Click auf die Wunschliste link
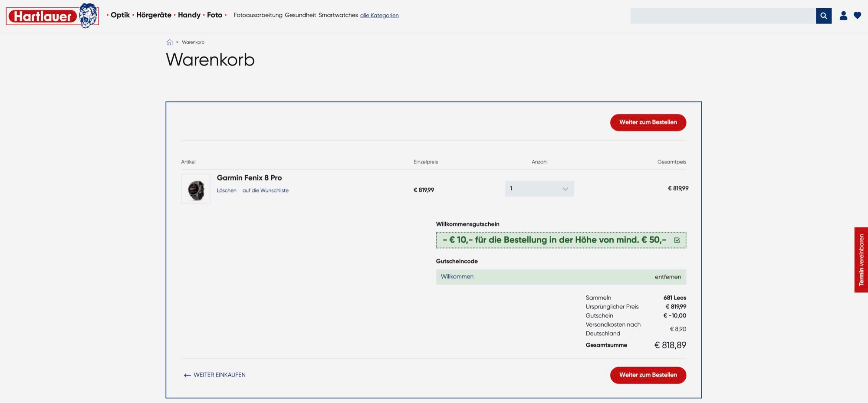Image resolution: width=868 pixels, height=403 pixels. coord(266,190)
